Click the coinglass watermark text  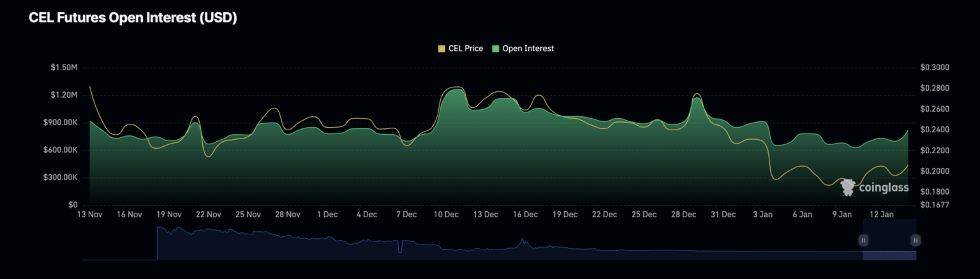click(x=884, y=188)
